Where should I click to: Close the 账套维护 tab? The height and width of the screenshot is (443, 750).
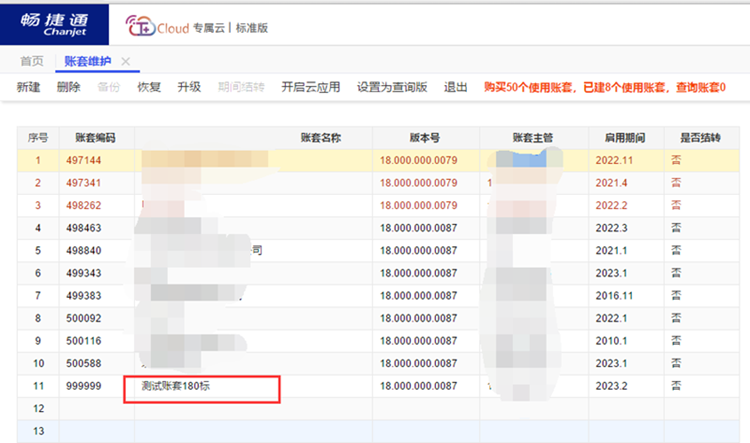[125, 61]
